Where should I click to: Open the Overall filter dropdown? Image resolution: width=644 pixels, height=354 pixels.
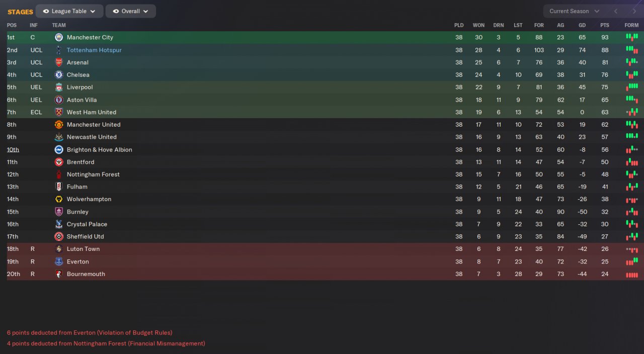coord(131,11)
